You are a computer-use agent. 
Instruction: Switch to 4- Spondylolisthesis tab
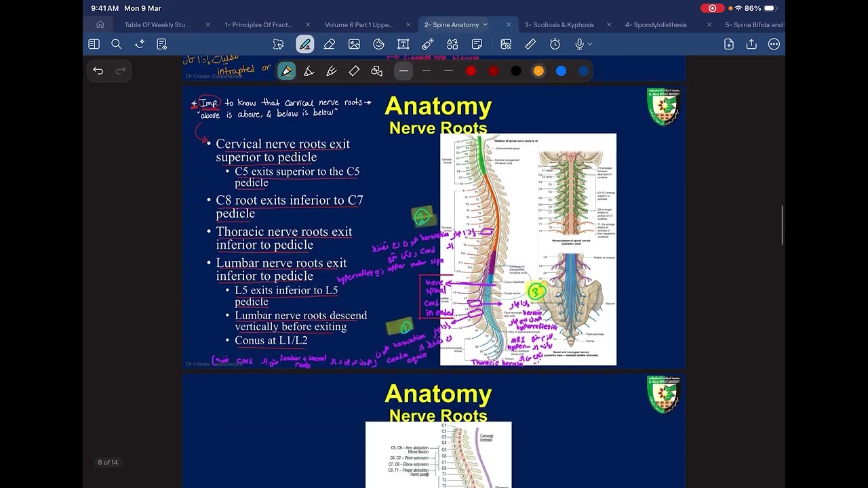point(656,25)
